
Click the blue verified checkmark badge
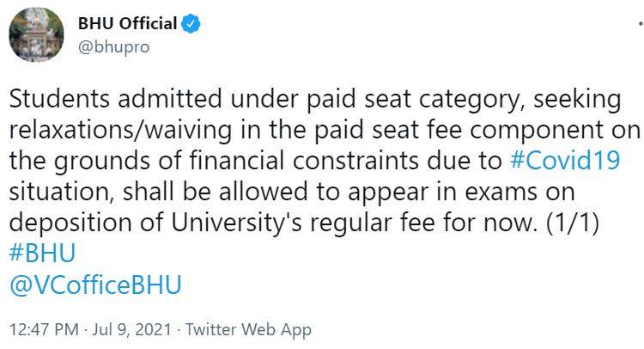(190, 23)
